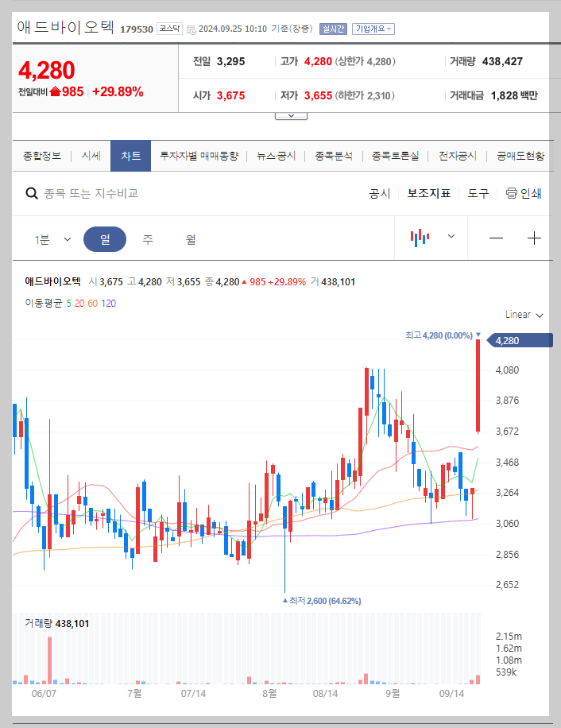Zoom out with the minus icon

(496, 238)
